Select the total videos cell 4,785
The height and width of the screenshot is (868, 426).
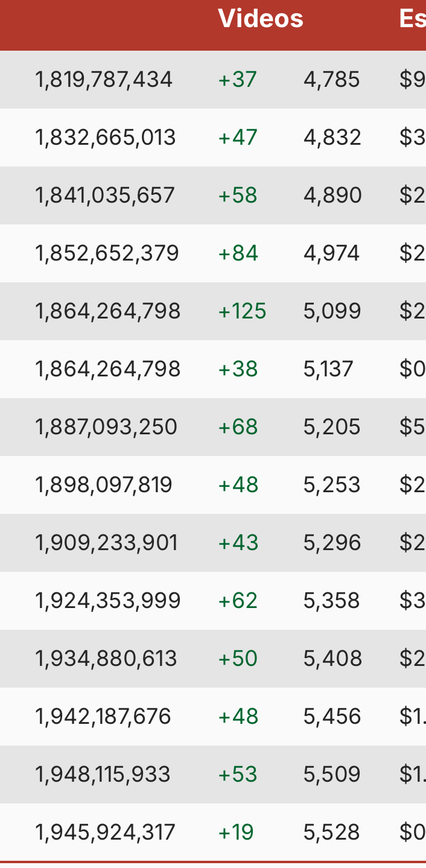[332, 80]
